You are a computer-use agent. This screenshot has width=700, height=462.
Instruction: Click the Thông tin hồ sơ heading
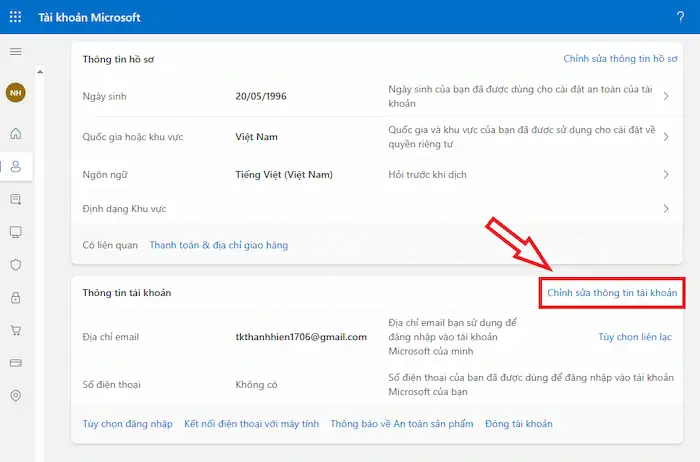pos(118,59)
